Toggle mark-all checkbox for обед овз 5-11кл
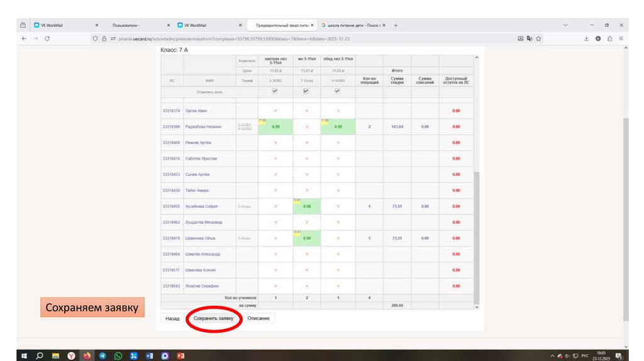The width and height of the screenshot is (644, 361). tap(337, 91)
